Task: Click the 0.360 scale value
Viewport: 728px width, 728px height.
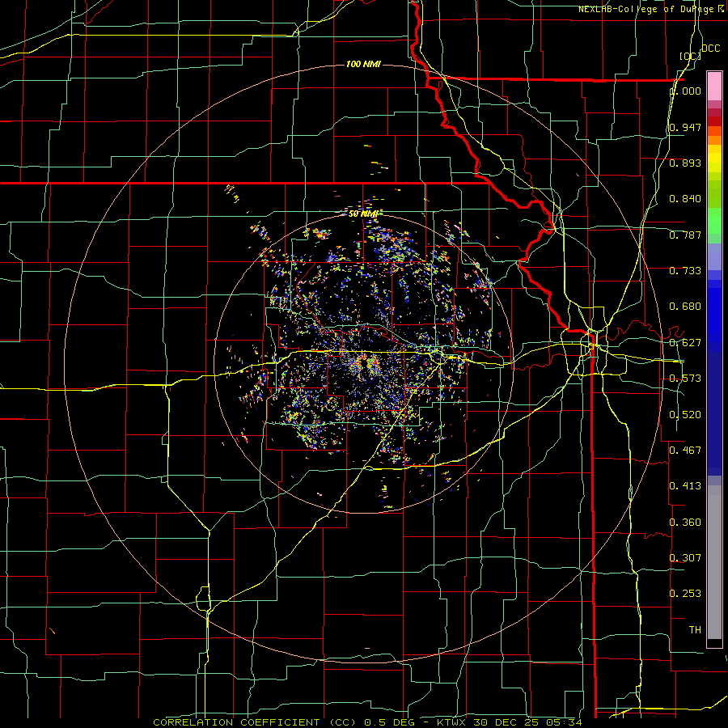Action: pyautogui.click(x=685, y=523)
